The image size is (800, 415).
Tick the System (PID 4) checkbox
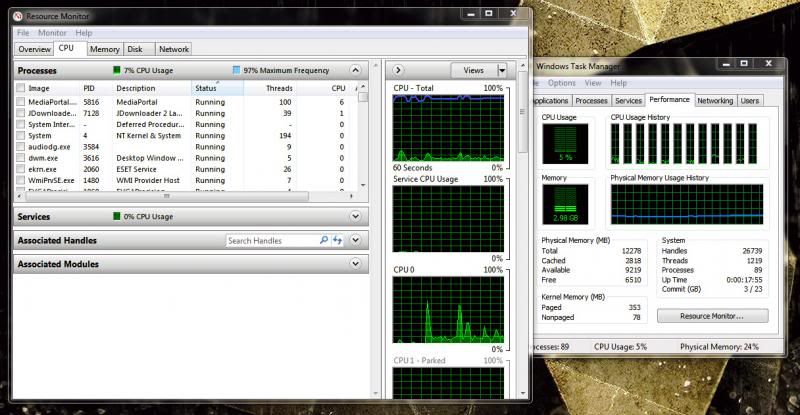click(x=20, y=135)
